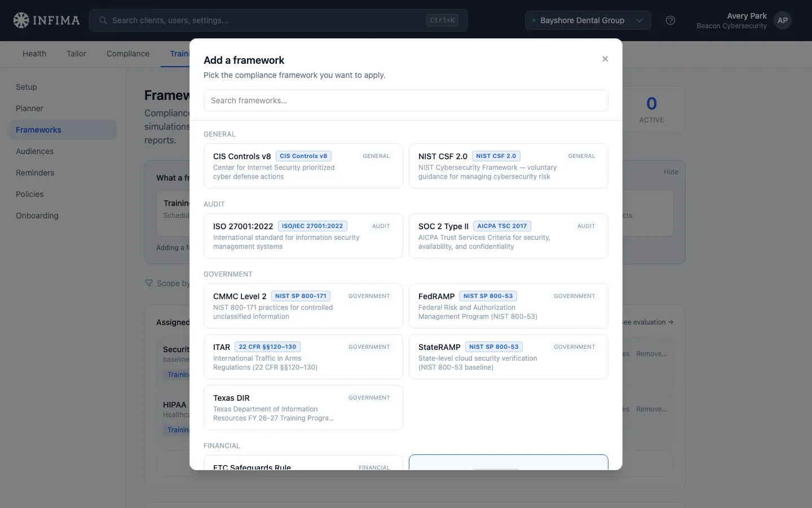Screen dimensions: 812x508
Task: Select the FTC Safeguards Rule card
Action: 303,462
